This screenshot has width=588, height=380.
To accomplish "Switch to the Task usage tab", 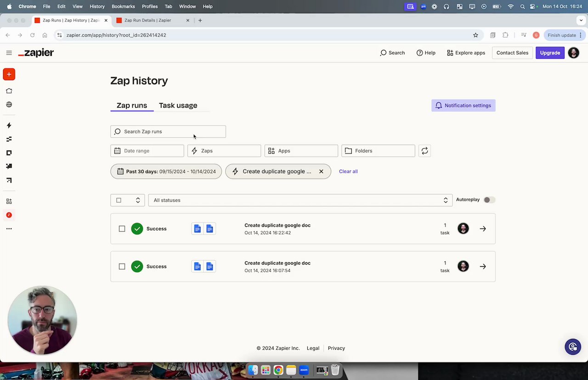I will (x=178, y=105).
